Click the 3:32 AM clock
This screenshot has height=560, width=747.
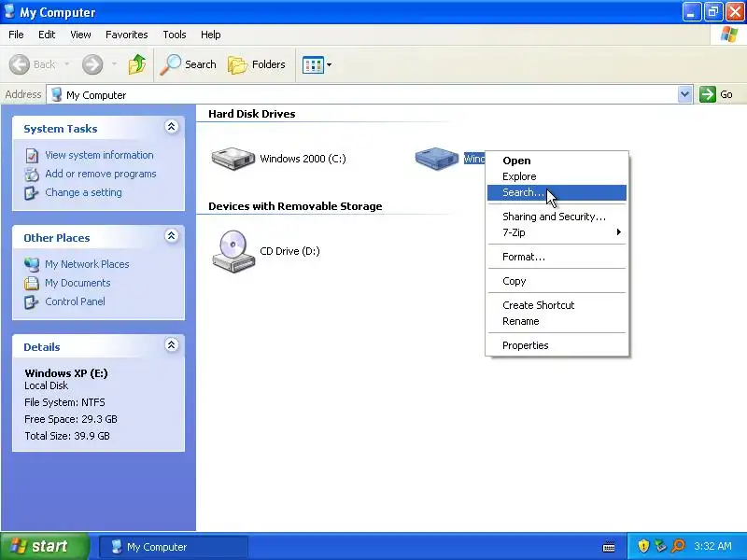[712, 546]
